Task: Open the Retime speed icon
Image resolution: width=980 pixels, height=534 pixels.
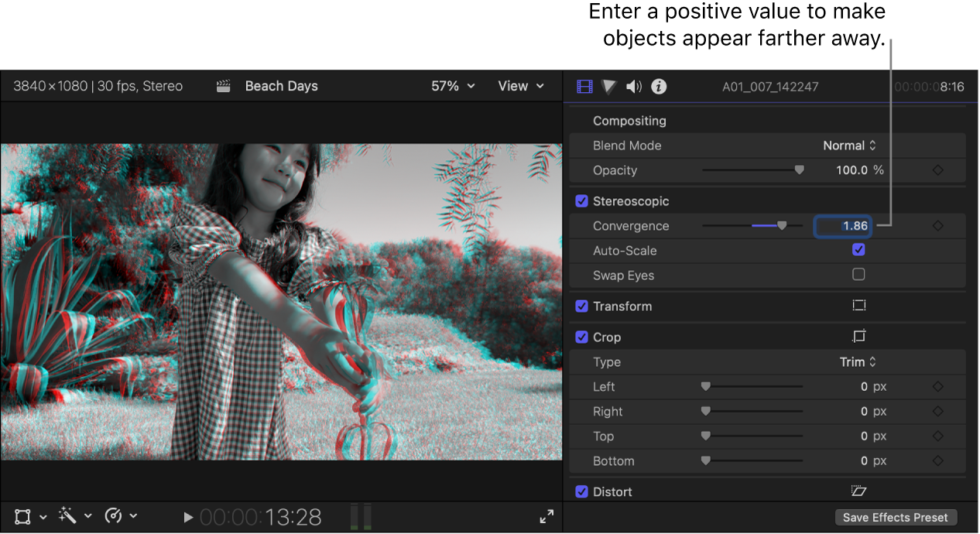Action: click(x=115, y=516)
